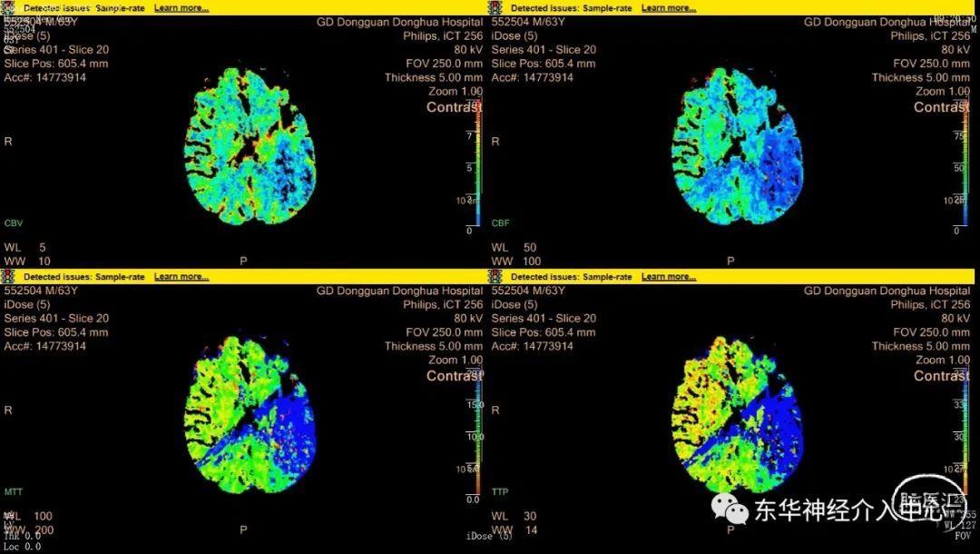Click 'Series 401 - Slice 20' in CBV panel
The height and width of the screenshot is (554, 980).
click(x=56, y=50)
